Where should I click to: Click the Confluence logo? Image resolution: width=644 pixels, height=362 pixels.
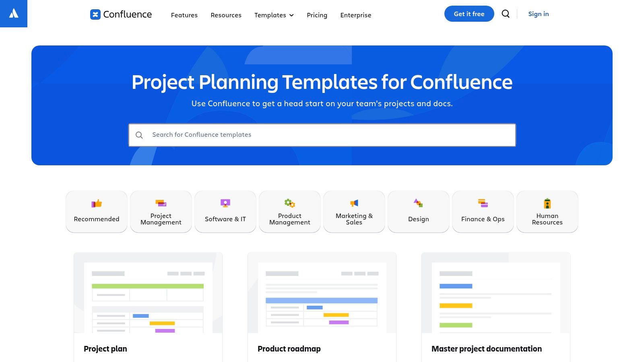[x=121, y=14]
